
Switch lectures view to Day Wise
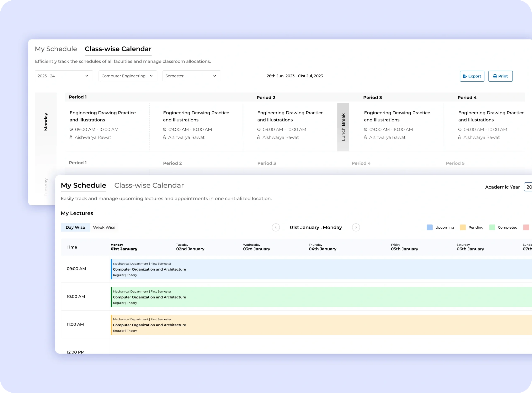click(75, 227)
